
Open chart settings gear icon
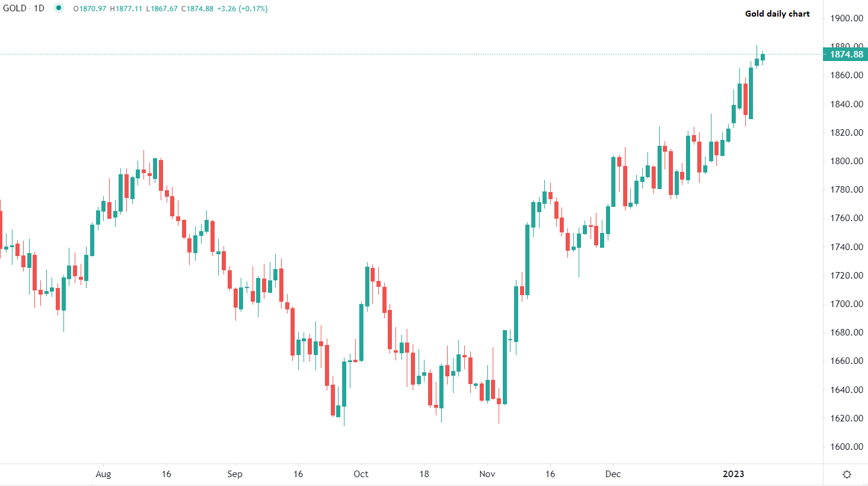click(x=847, y=474)
